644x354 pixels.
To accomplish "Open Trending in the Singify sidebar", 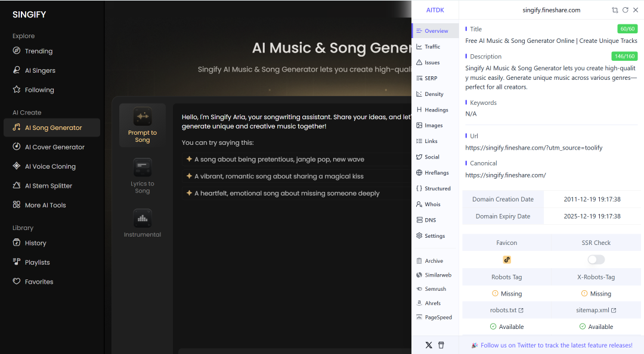I will point(33,51).
